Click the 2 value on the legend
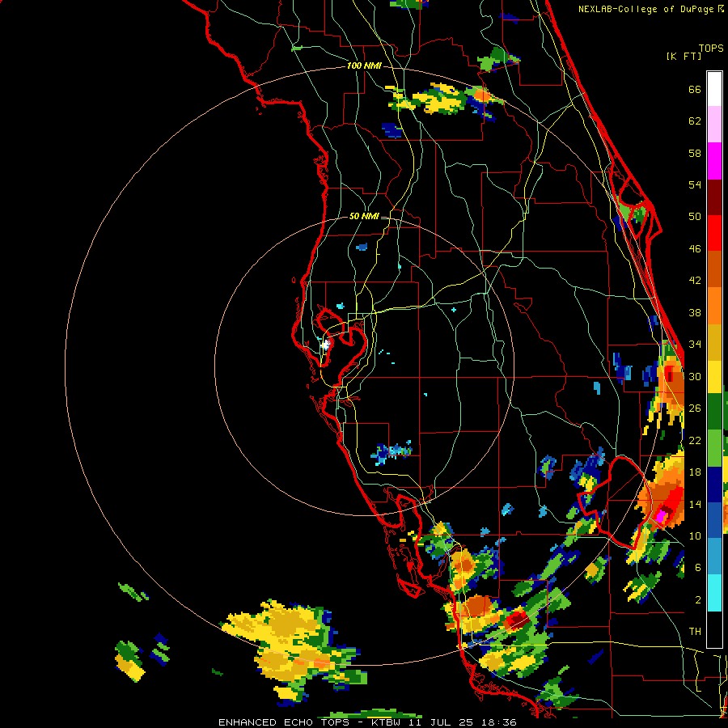Viewport: 728px width, 728px height. point(698,600)
